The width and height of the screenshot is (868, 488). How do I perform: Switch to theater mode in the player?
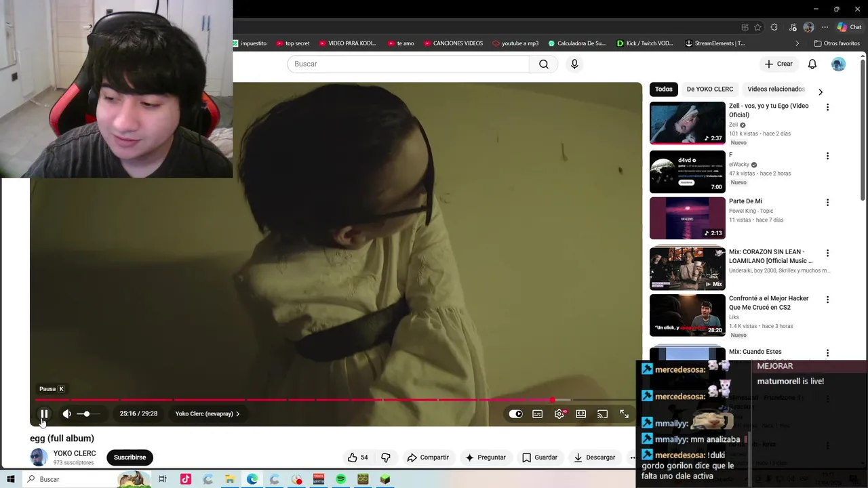(580, 413)
